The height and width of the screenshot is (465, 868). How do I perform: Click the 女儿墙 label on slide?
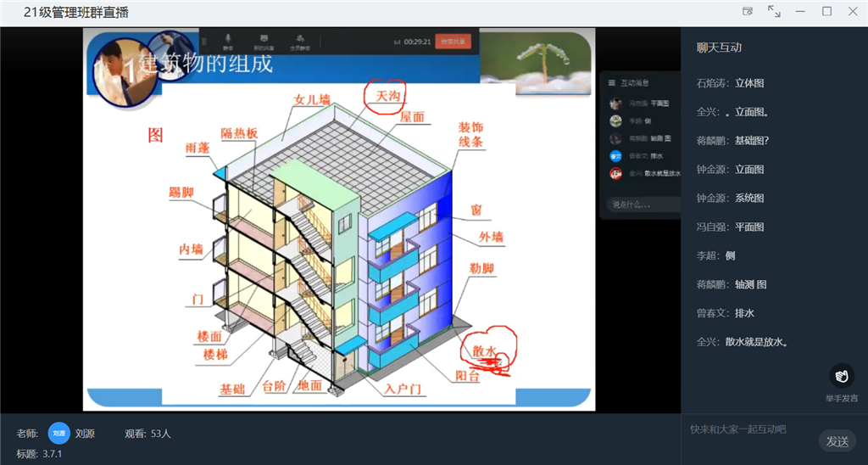(312, 100)
